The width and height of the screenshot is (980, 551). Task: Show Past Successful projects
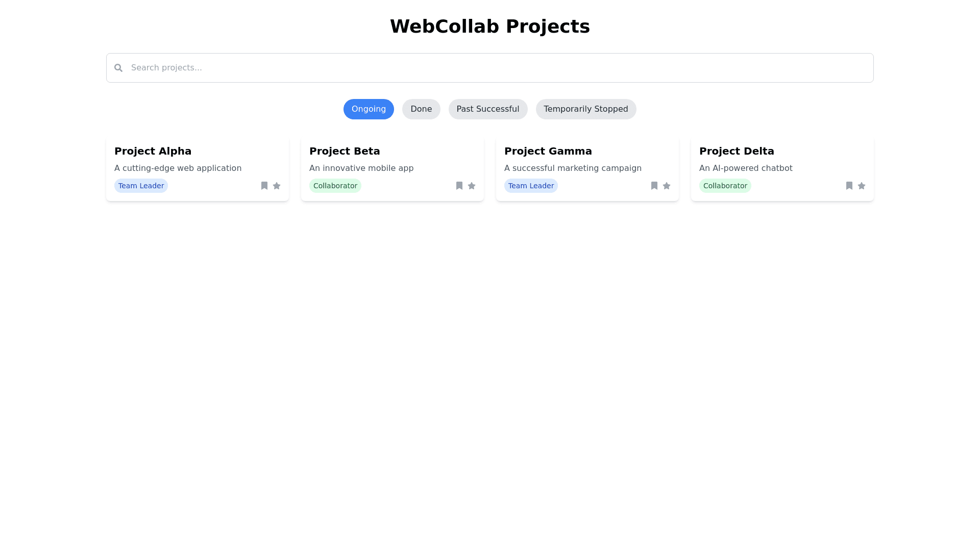pos(488,109)
